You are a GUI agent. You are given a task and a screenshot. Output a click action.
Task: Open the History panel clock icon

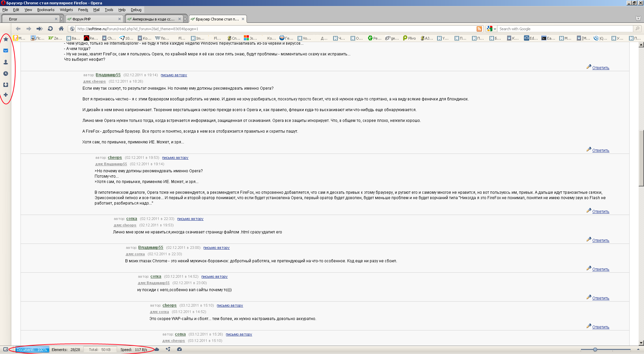coord(6,74)
